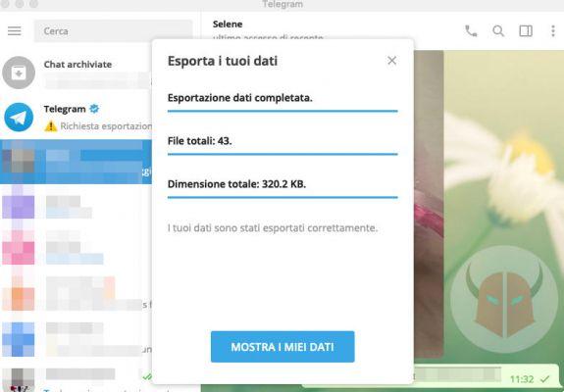
Task: Open the hamburger main menu
Action: click(15, 31)
